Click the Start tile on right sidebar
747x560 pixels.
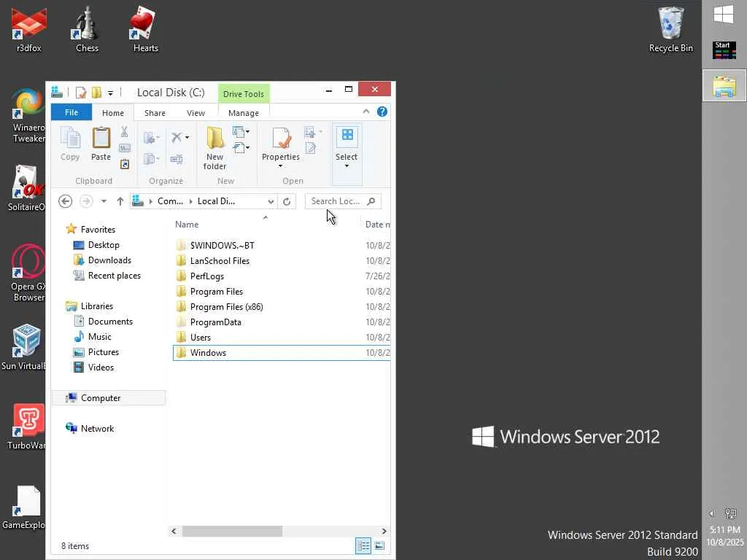point(724,50)
